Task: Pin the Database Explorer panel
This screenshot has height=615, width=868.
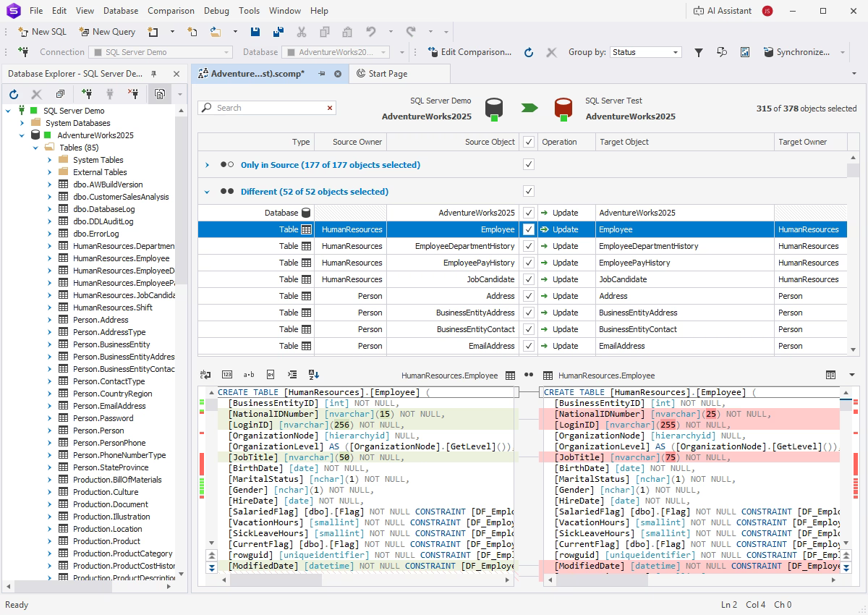Action: tap(153, 74)
